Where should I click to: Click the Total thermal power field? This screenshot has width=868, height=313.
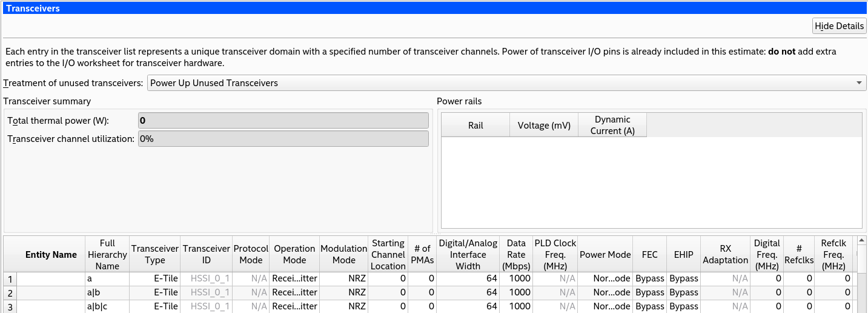[283, 120]
